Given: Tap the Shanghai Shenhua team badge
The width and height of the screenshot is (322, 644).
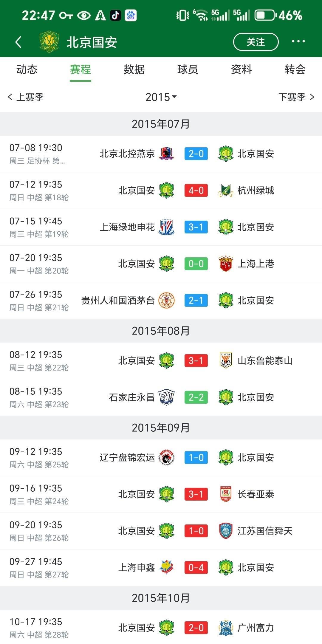Looking at the screenshot, I should tap(166, 227).
